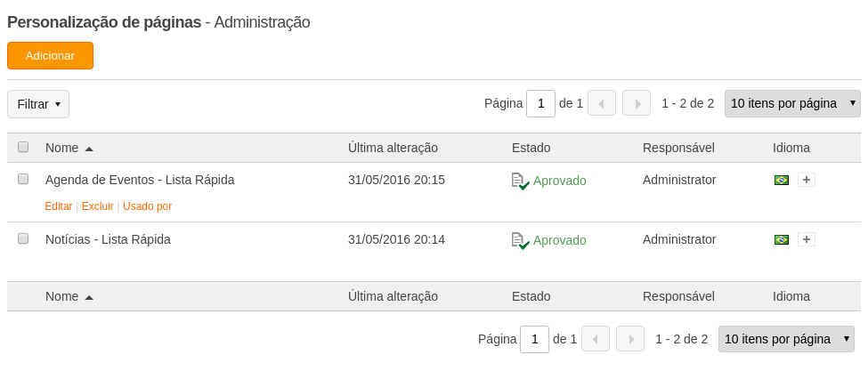868x379 pixels.
Task: Click the Brazil flag icon for Notícias
Action: 781,239
